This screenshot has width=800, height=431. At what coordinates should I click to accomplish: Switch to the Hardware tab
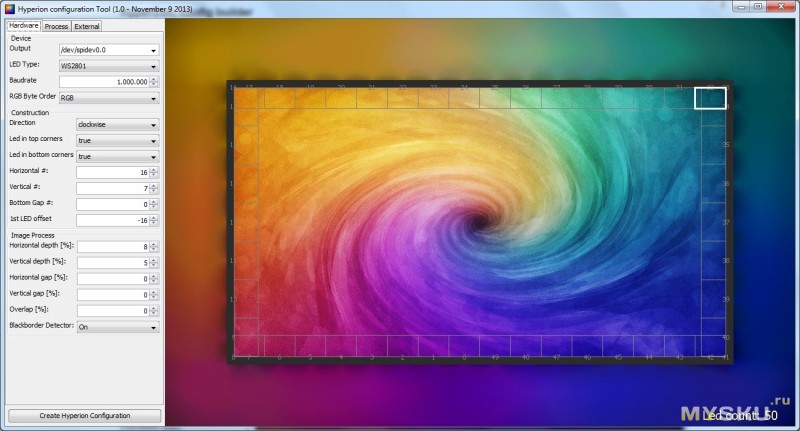pyautogui.click(x=23, y=26)
